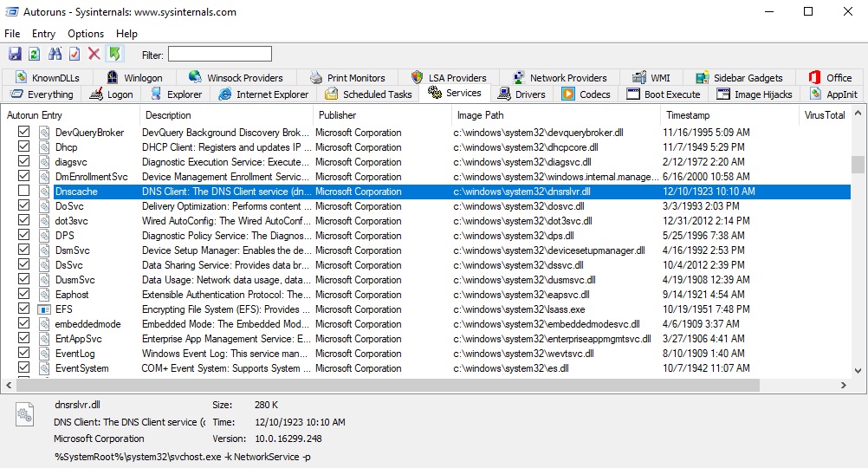
Task: Click the Filter text input field
Action: click(x=220, y=55)
